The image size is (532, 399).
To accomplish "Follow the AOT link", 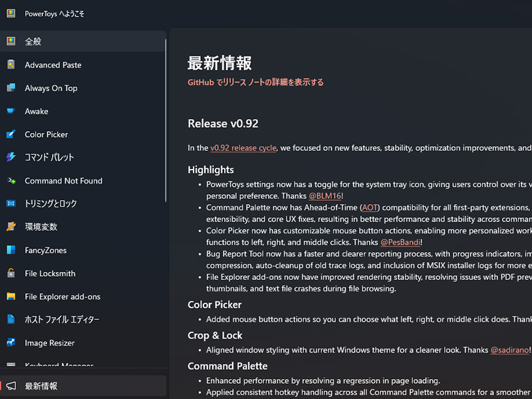I will pos(370,207).
